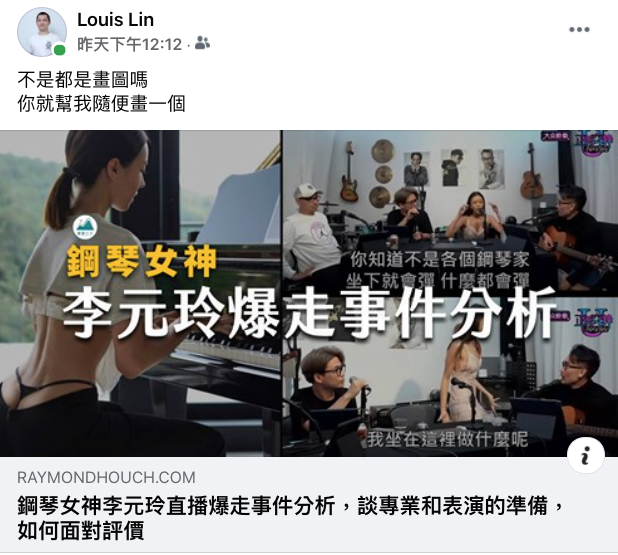
Task: Click post text 你就幫我隨便畫一個
Action: (x=101, y=104)
